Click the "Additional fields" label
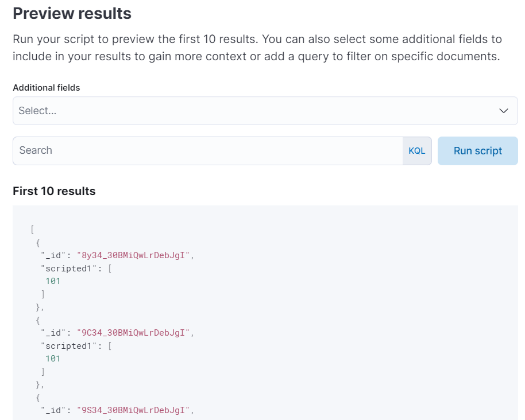 pos(47,88)
